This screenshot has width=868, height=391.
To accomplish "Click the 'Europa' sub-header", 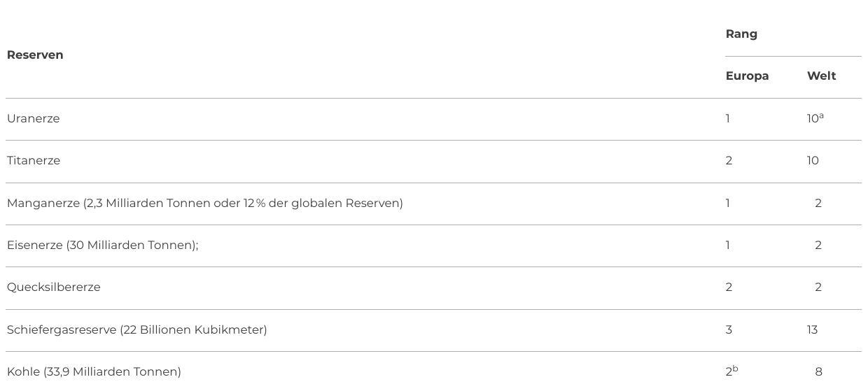I will pos(747,76).
